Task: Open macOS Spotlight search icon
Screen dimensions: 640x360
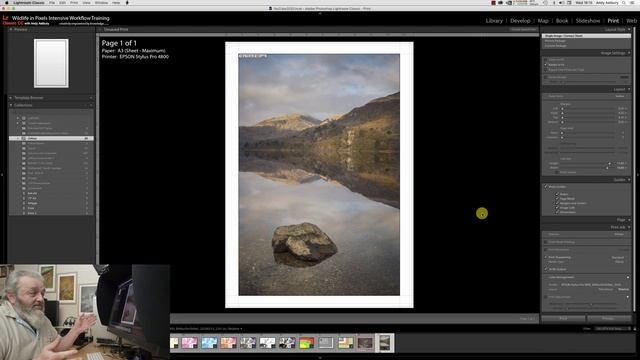Action: click(624, 3)
